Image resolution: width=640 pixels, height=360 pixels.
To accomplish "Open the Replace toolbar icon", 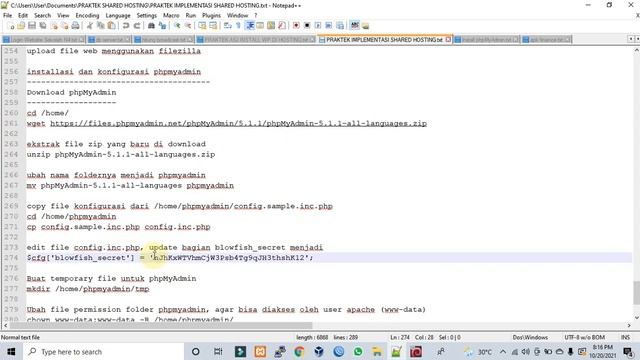I will point(162,26).
